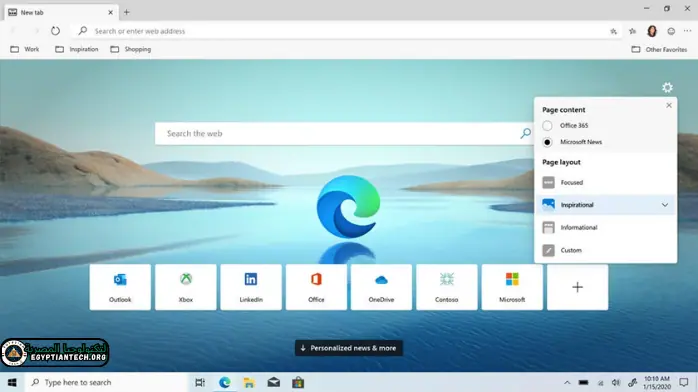
Task: Open Action Center notifications icon
Action: click(x=684, y=382)
